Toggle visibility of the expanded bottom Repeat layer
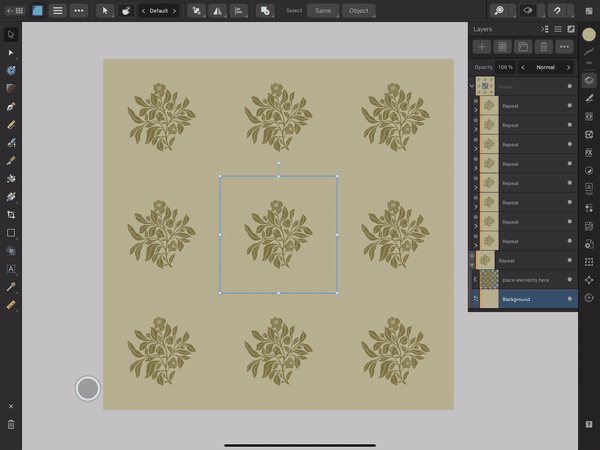The height and width of the screenshot is (450, 600). [569, 260]
